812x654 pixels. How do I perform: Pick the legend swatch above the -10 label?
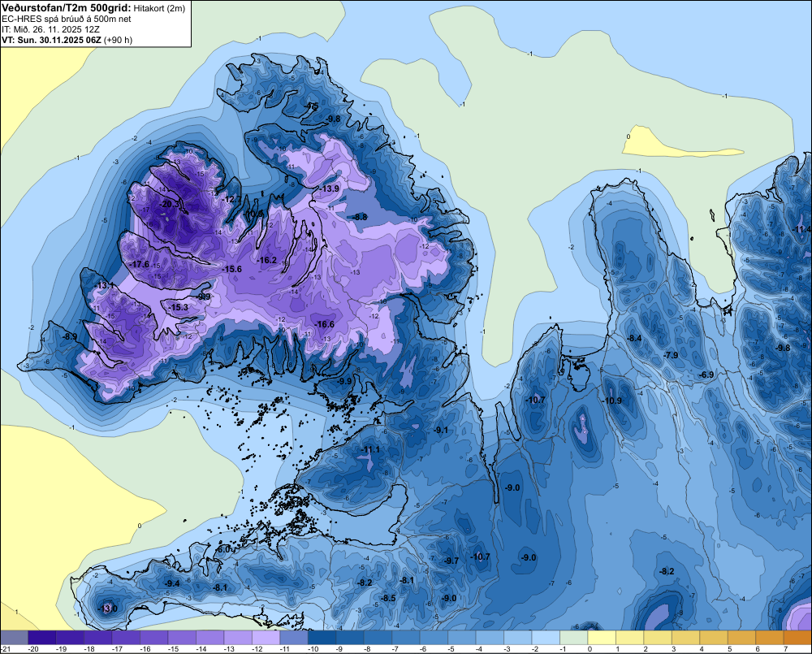tap(322, 637)
